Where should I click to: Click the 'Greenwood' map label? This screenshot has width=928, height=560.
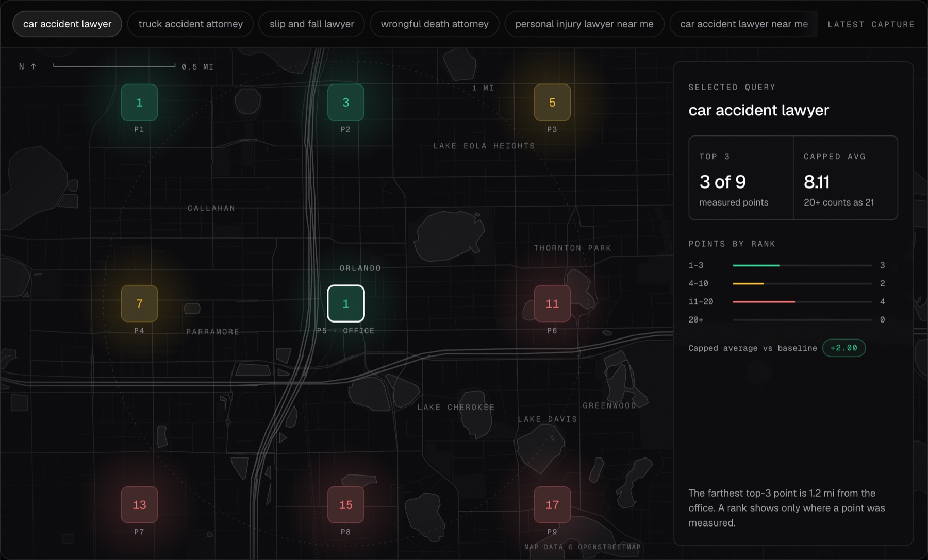[x=609, y=405]
